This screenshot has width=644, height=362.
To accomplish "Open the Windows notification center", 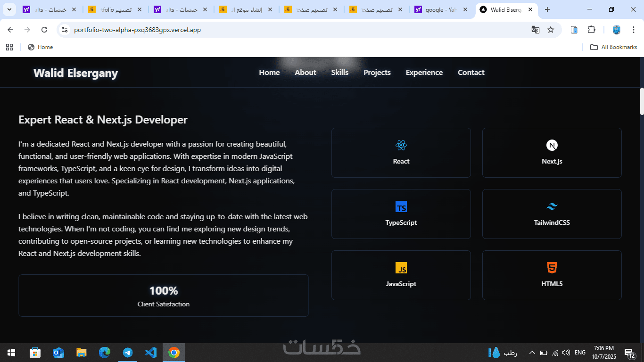I will pos(630,353).
